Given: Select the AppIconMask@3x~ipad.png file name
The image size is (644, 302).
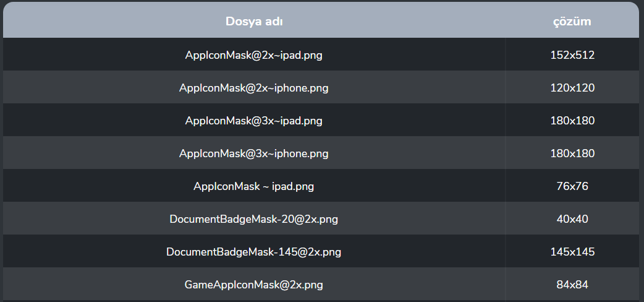Looking at the screenshot, I should pyautogui.click(x=254, y=121).
